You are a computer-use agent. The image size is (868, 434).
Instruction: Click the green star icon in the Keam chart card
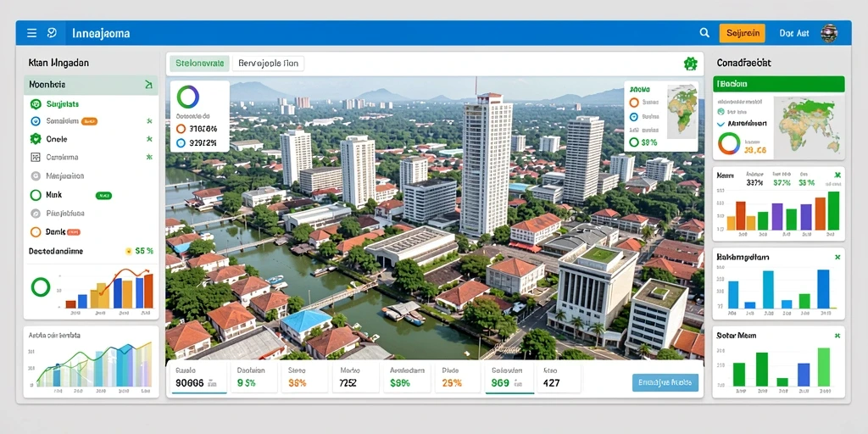pos(837,175)
